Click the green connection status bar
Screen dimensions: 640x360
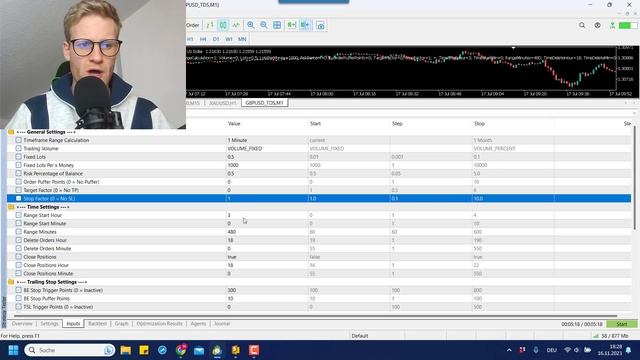628,25
